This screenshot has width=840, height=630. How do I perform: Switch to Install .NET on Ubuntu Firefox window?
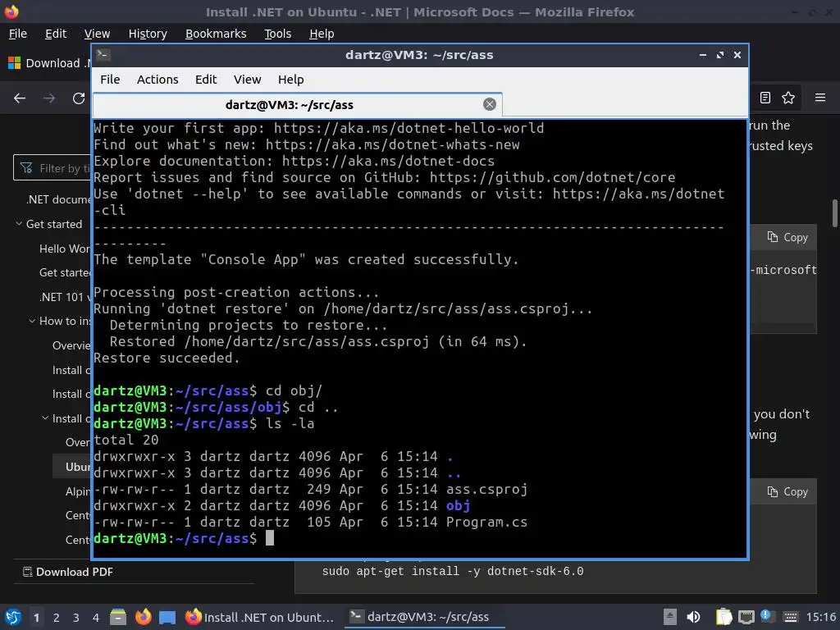click(x=260, y=617)
